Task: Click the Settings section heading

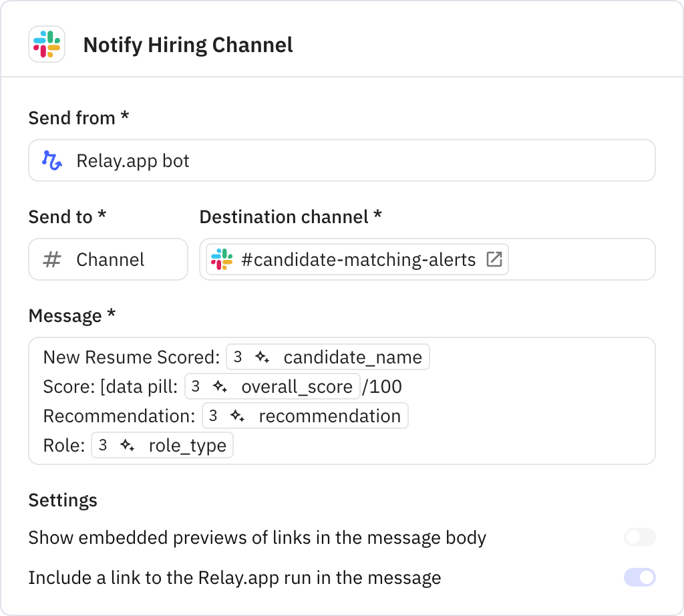Action: (x=62, y=500)
